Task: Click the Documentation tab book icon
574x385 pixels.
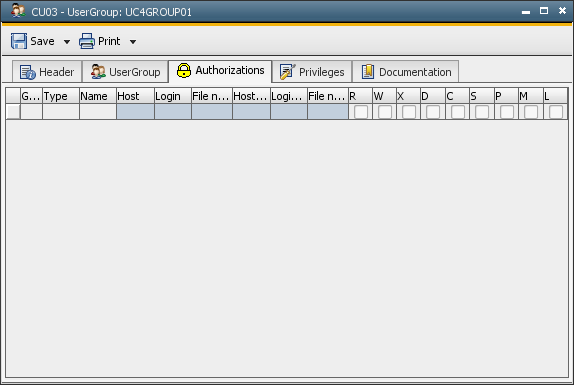Action: click(x=368, y=72)
